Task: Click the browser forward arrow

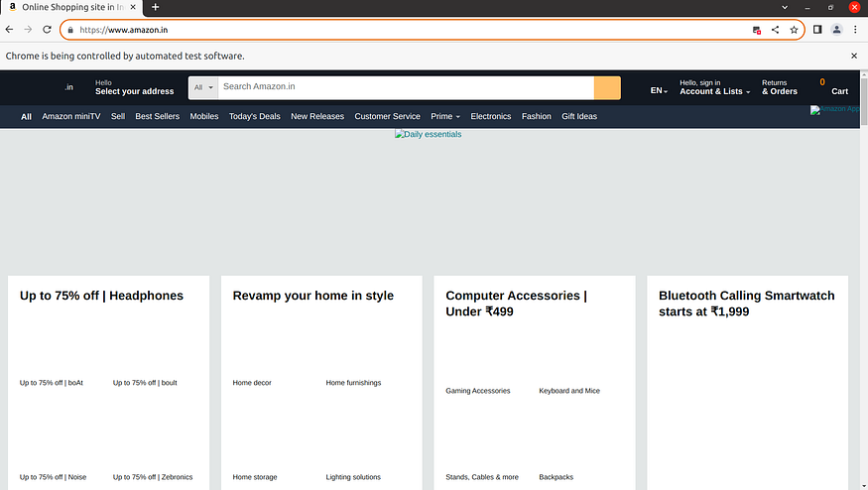Action: pyautogui.click(x=28, y=30)
